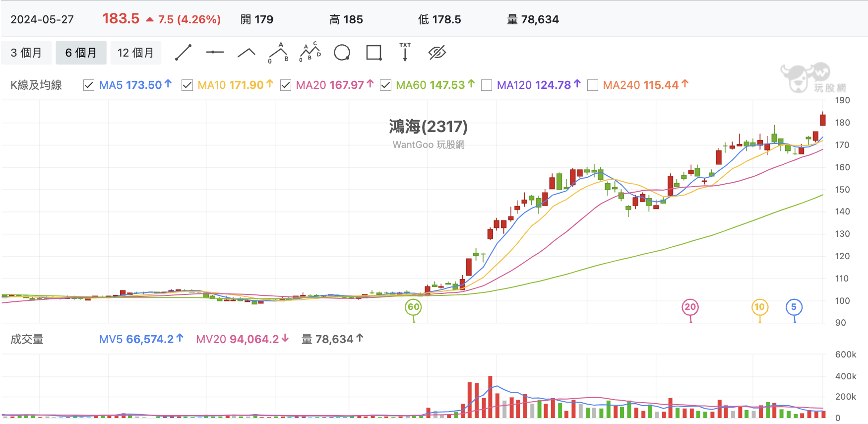Click the green 60 marker on chart
This screenshot has width=868, height=424.
(x=413, y=307)
